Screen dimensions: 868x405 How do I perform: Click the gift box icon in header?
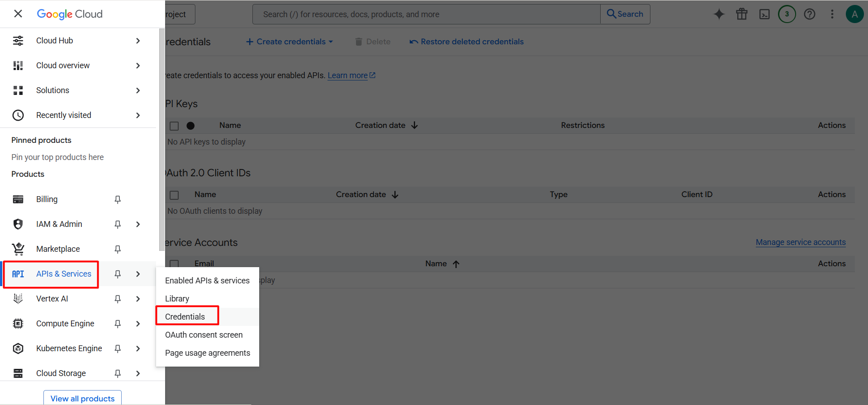(742, 14)
